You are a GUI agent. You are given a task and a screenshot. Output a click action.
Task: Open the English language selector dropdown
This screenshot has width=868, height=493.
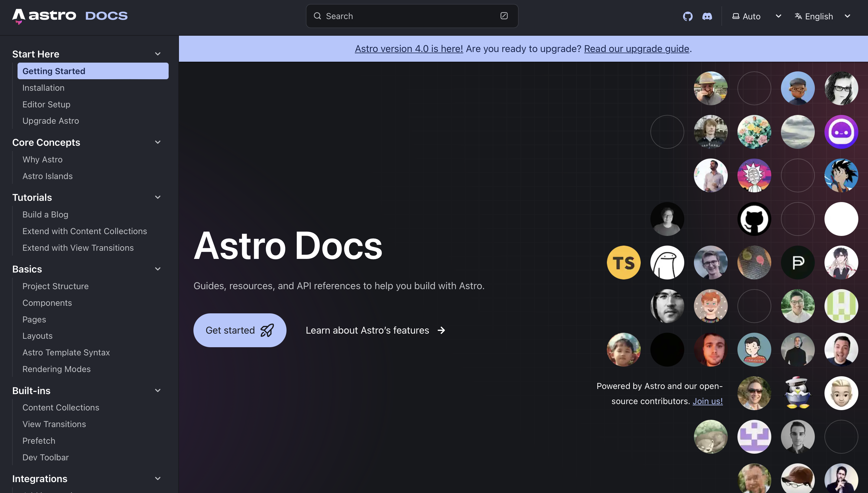[x=822, y=16]
